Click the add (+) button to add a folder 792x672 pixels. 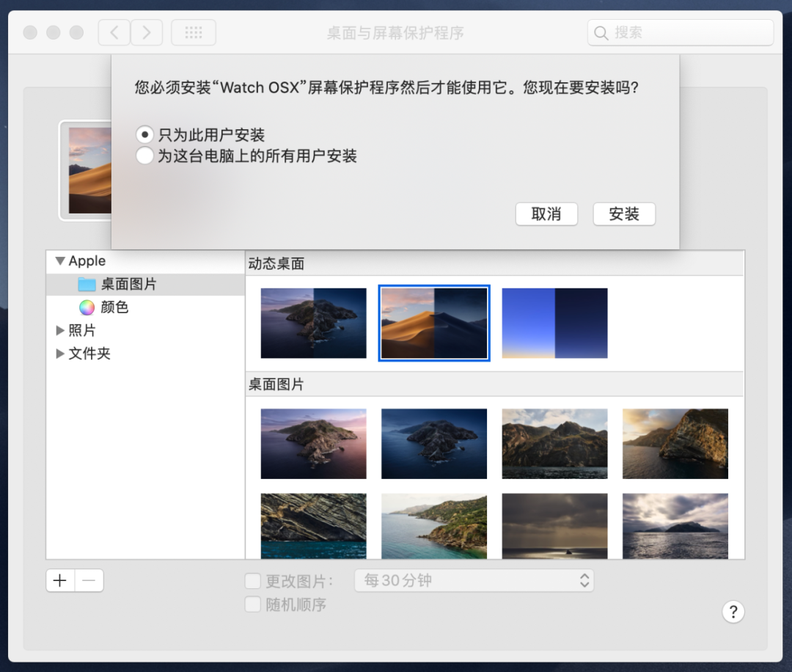[59, 580]
